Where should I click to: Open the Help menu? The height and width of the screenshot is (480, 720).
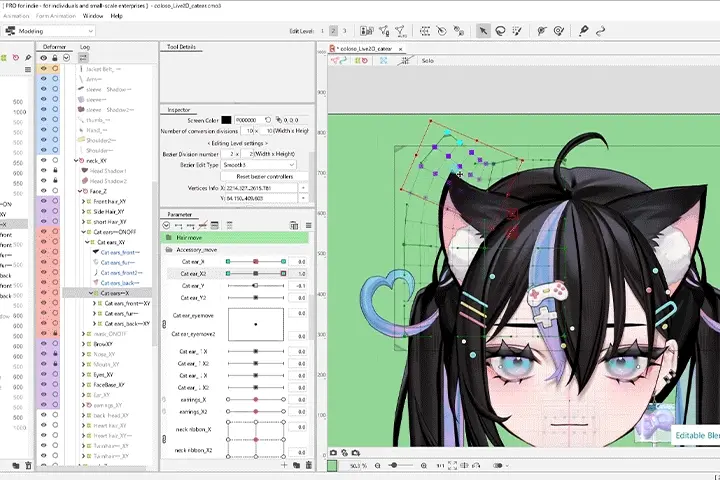[x=116, y=16]
